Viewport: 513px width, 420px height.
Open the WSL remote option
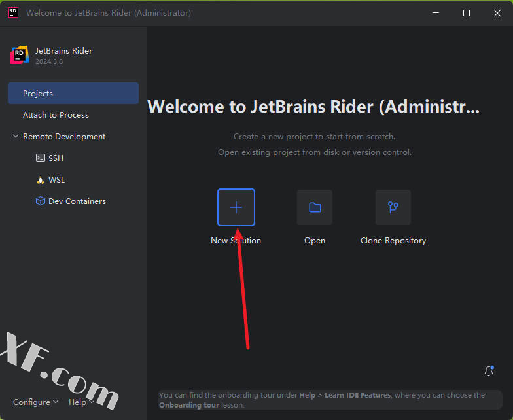click(x=56, y=179)
